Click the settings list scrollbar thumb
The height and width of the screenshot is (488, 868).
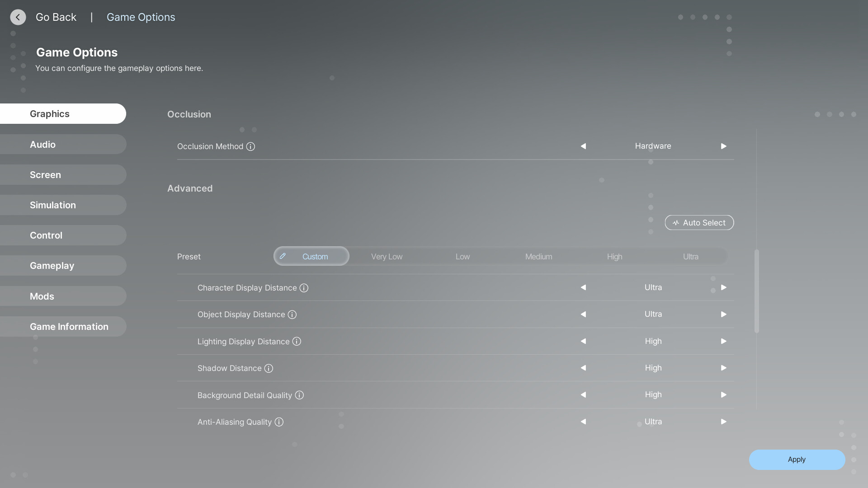tap(757, 291)
